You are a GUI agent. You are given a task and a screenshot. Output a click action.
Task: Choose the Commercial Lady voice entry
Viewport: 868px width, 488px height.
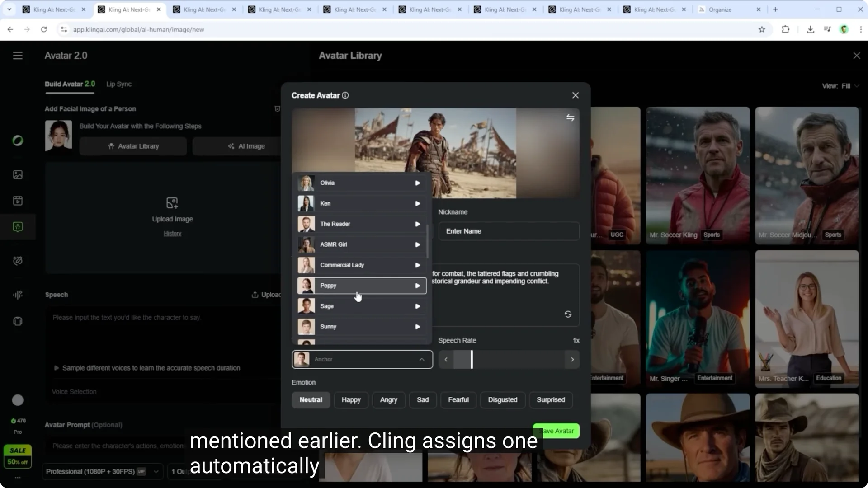point(362,265)
